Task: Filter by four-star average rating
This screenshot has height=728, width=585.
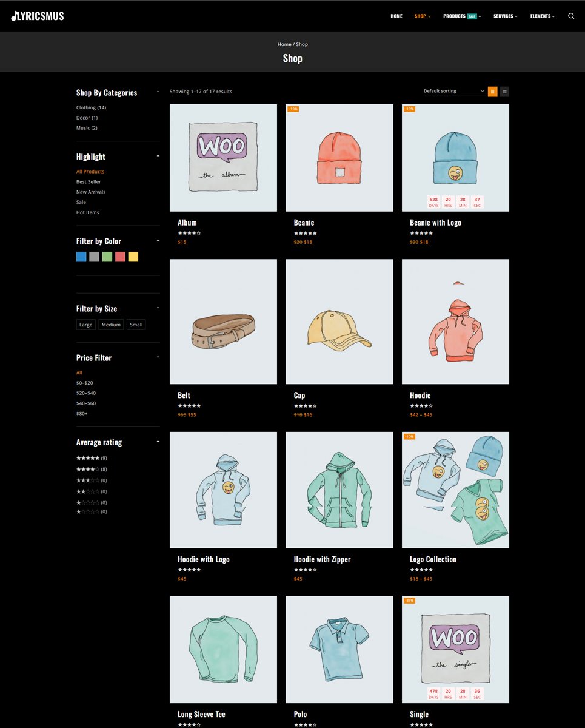Action: click(92, 469)
